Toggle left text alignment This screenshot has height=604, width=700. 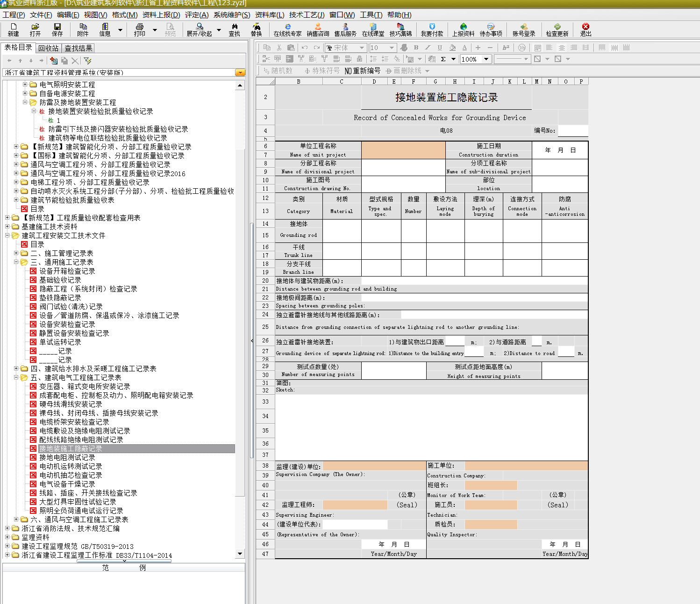pos(550,48)
